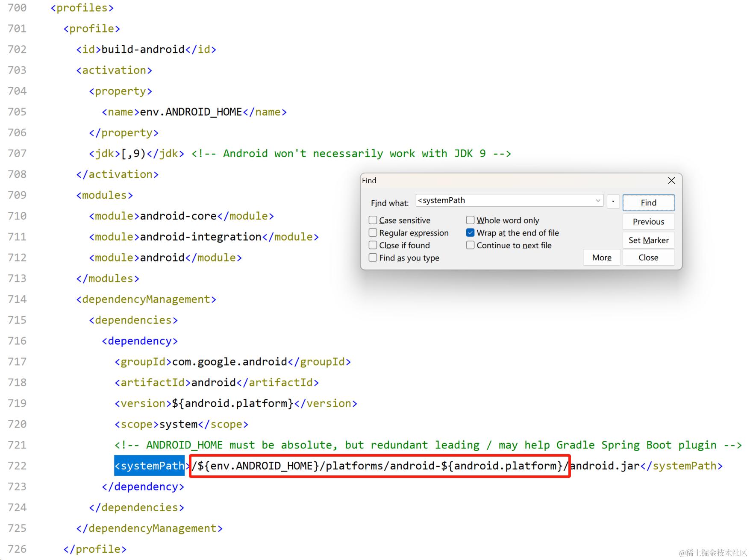Click the <activation> opening tag
This screenshot has width=750, height=560.
pyautogui.click(x=114, y=70)
